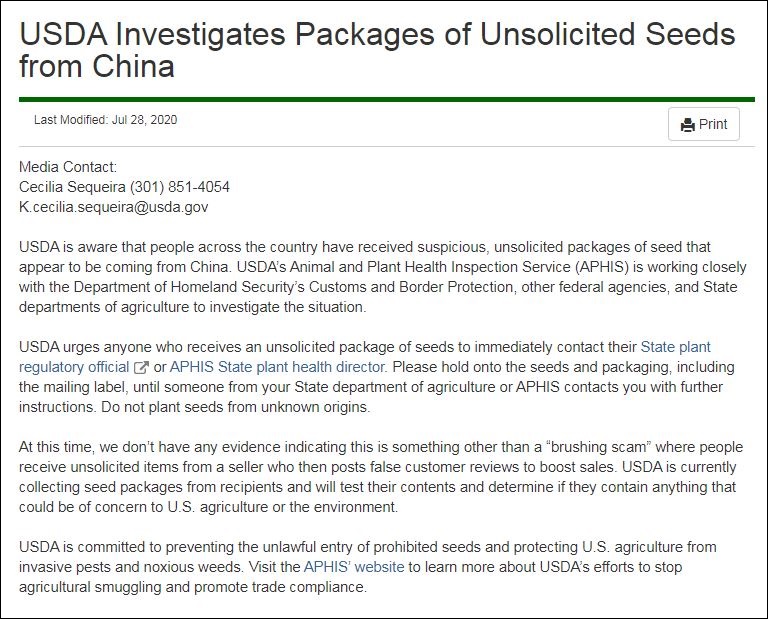768x619 pixels.
Task: Click the K.cecilia.sequeira@usda.gov email address
Action: (x=114, y=207)
